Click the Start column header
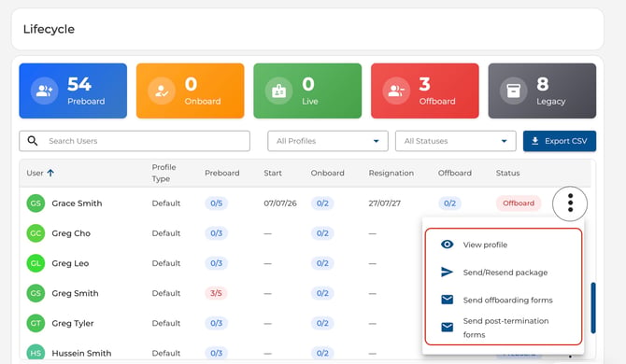The image size is (626, 364). [x=273, y=173]
